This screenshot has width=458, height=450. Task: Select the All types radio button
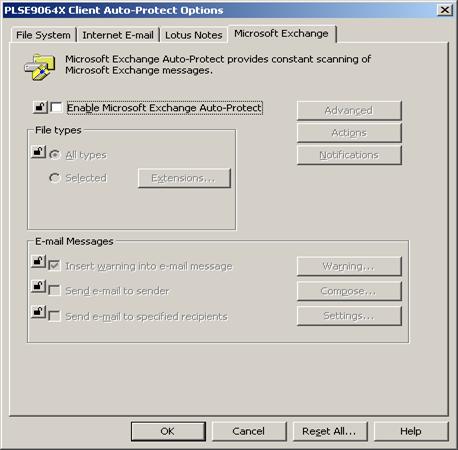[55, 155]
